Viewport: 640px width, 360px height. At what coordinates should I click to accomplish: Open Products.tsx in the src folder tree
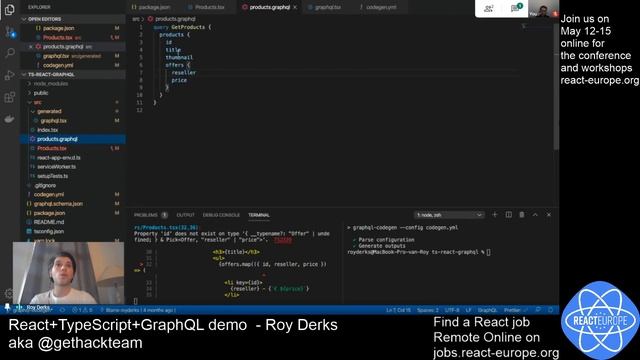(52, 149)
